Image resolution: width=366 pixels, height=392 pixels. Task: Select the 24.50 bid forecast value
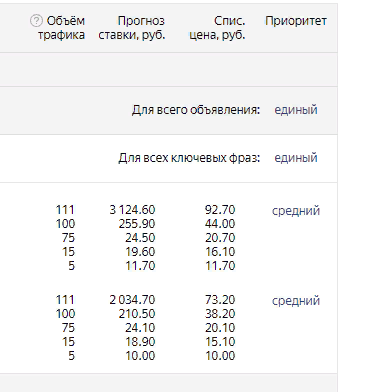[140, 238]
